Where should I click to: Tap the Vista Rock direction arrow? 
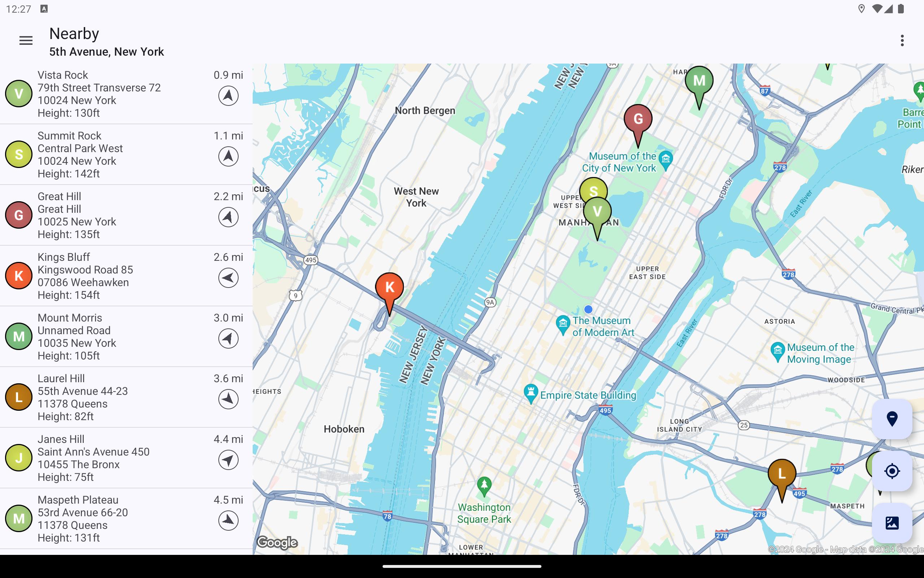coord(228,96)
